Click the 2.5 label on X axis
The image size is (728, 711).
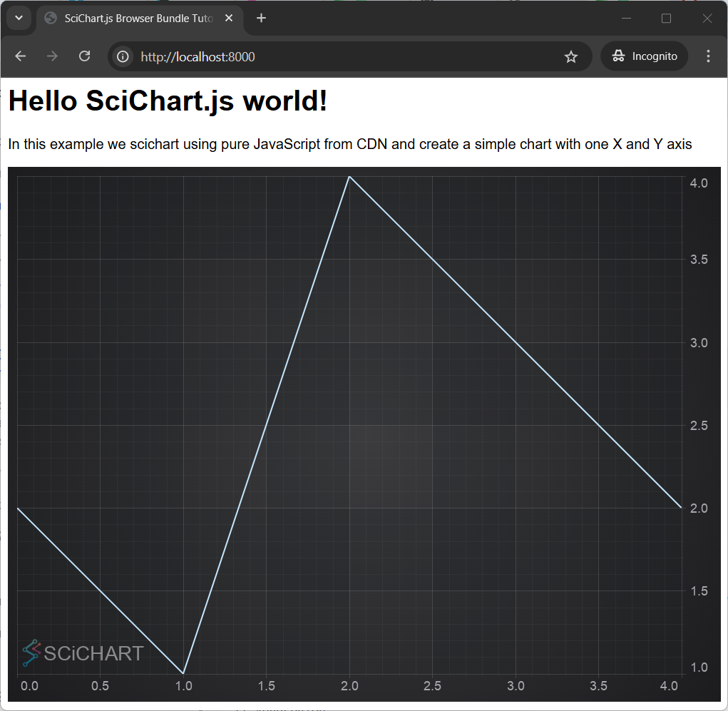[x=432, y=686]
